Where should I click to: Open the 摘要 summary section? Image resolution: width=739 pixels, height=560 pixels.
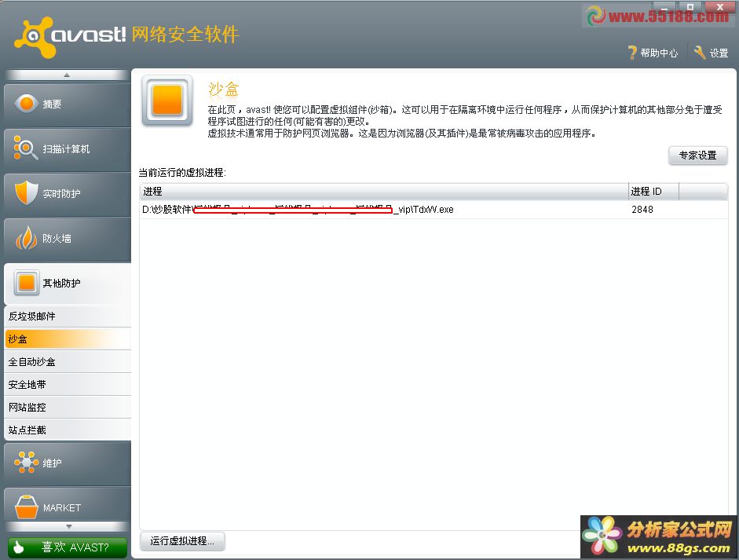pyautogui.click(x=68, y=104)
